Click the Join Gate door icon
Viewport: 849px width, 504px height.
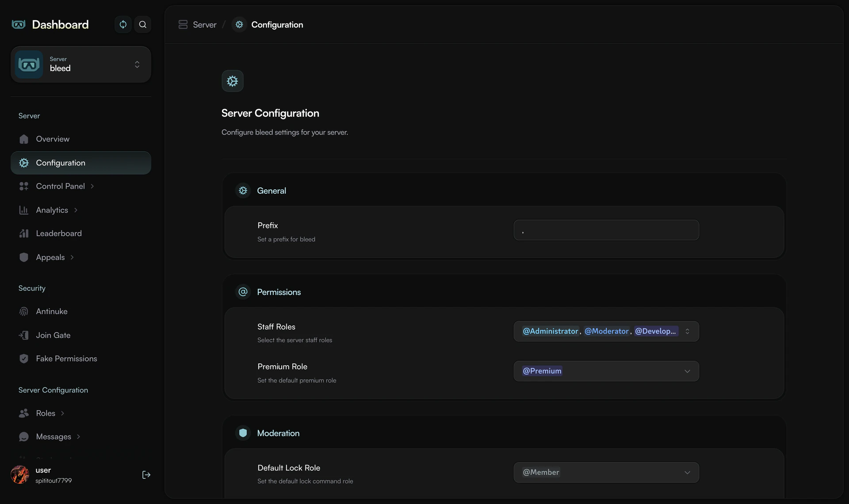click(24, 335)
